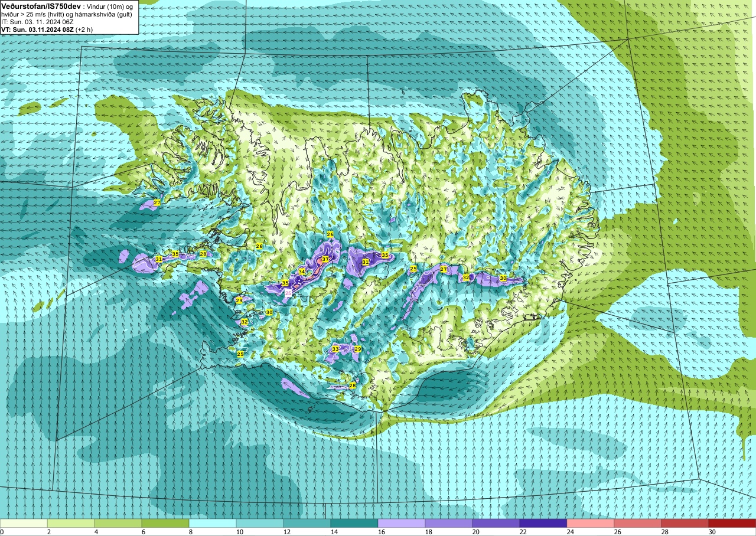
Task: Select the legend scale number 20
Action: (475, 532)
